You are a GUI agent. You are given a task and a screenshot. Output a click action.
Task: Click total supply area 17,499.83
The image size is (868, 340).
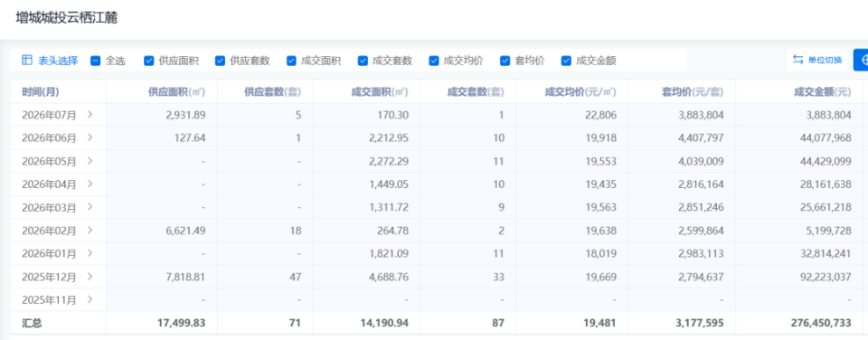coord(183,323)
